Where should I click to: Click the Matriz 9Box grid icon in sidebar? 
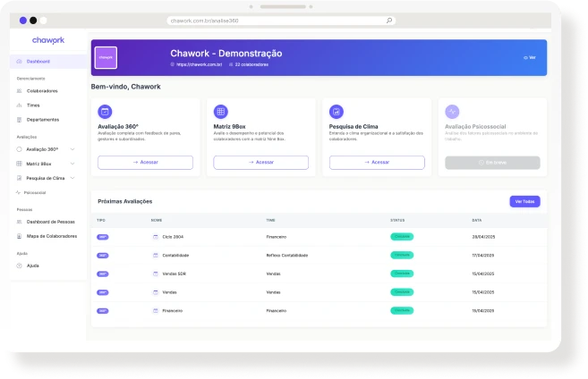(x=19, y=164)
